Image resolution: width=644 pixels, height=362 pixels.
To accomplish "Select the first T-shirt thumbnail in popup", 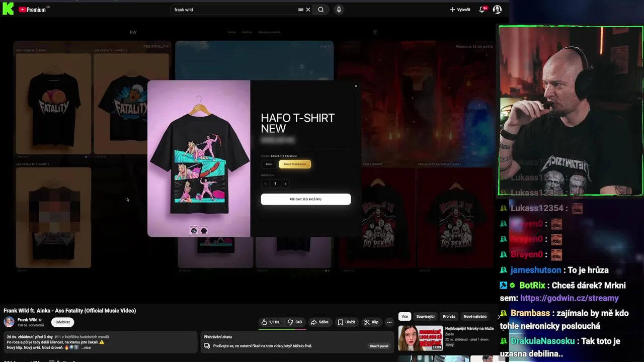I will (194, 230).
